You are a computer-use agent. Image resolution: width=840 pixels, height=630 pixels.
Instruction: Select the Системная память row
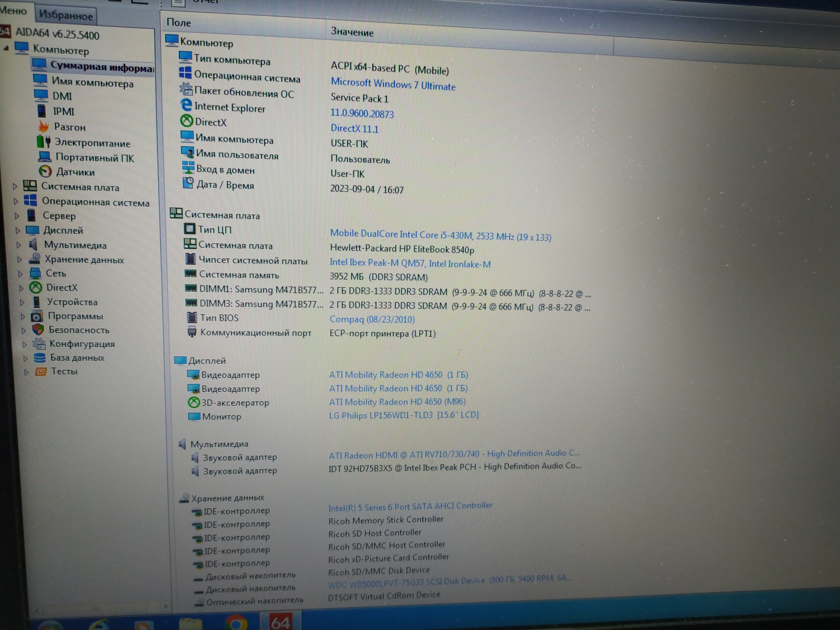click(x=239, y=274)
